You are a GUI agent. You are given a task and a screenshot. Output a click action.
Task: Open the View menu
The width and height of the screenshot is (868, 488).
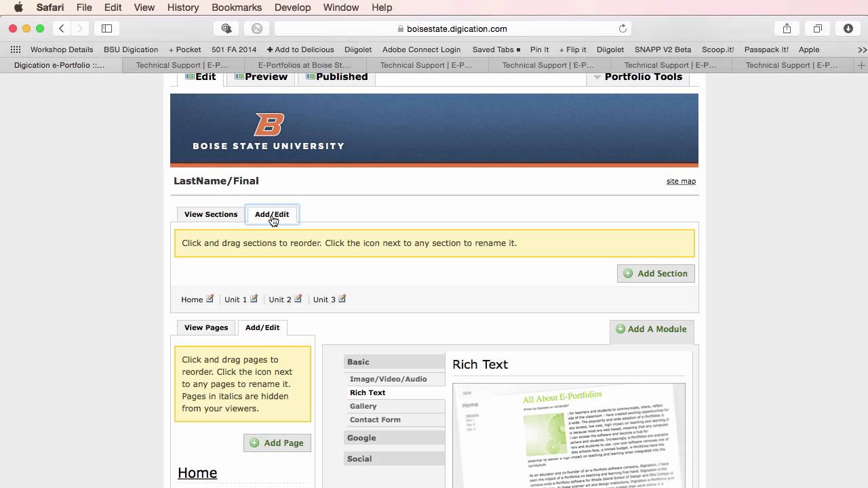point(144,7)
